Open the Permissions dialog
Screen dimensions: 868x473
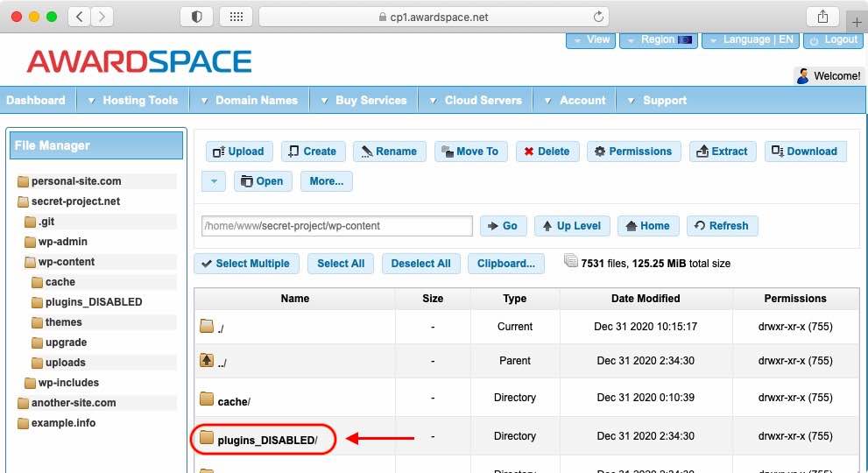pos(633,152)
